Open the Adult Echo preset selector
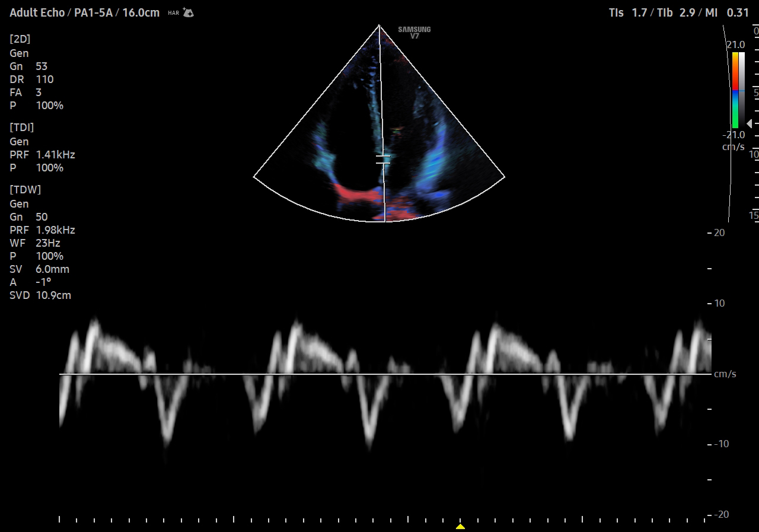 click(x=37, y=12)
